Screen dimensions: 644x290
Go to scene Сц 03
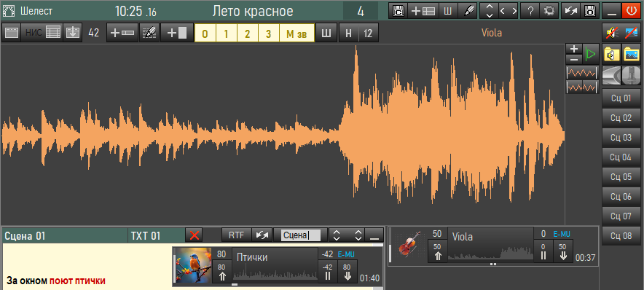click(x=621, y=138)
